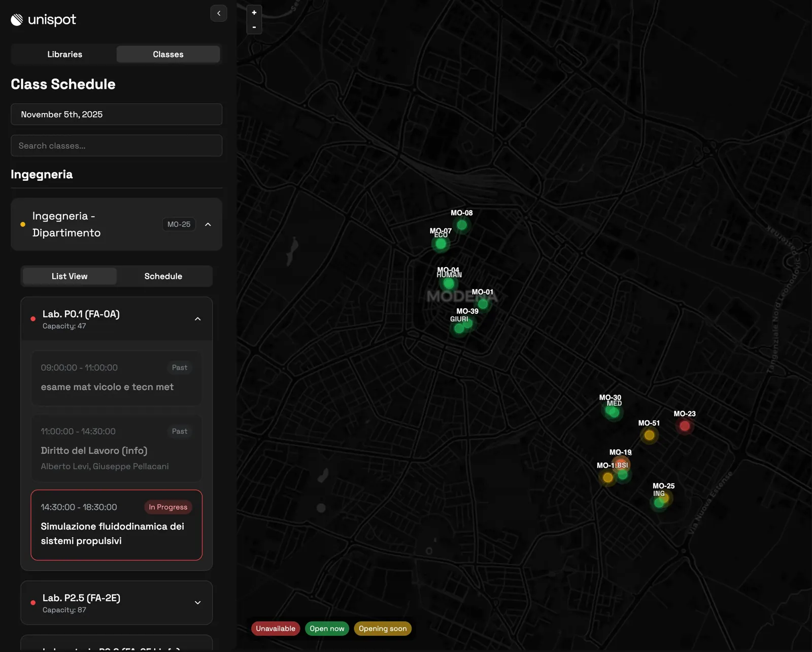Zoom out the map with the minus button
812x652 pixels.
coord(254,27)
